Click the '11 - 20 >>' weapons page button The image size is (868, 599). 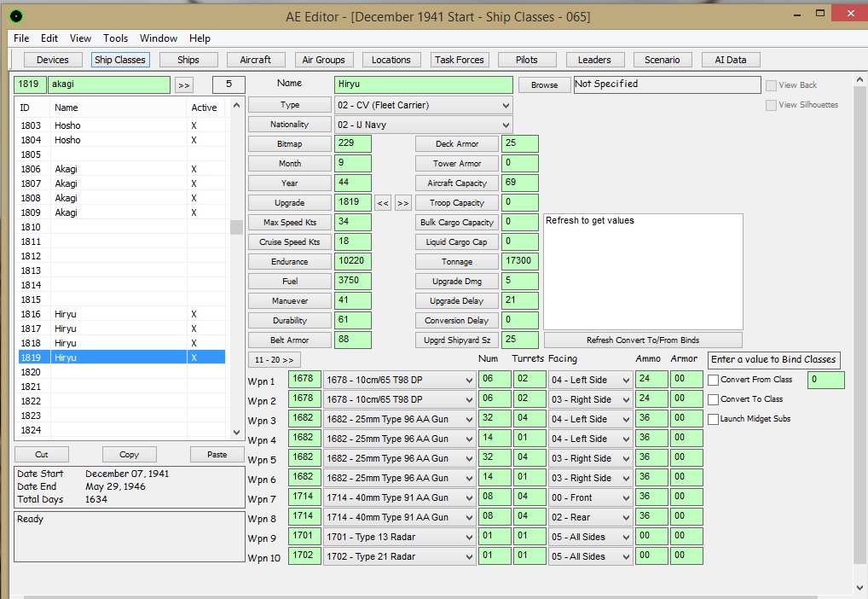pyautogui.click(x=275, y=360)
